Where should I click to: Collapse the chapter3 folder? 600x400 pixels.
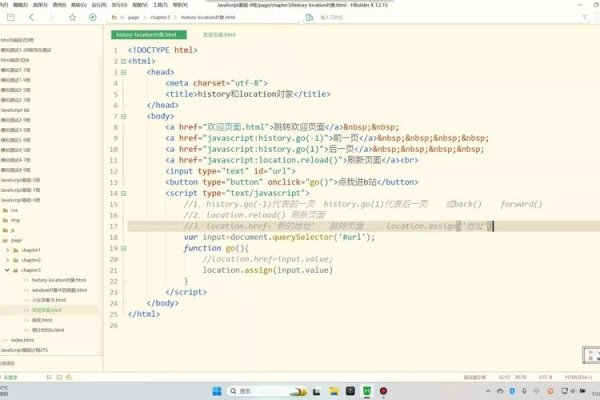7,270
